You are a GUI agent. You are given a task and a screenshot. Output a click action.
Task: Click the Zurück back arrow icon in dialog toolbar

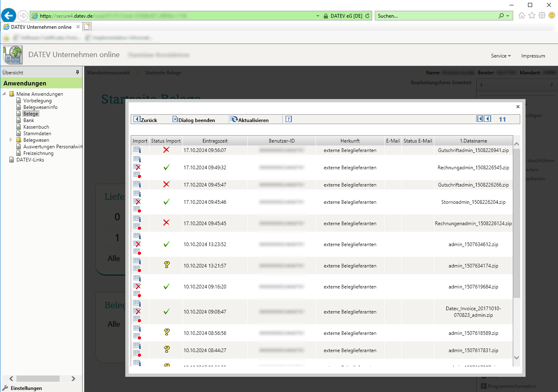point(137,119)
